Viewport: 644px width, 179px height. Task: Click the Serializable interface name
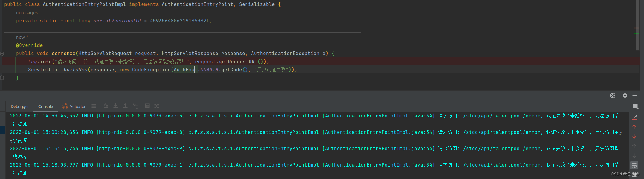[257, 4]
